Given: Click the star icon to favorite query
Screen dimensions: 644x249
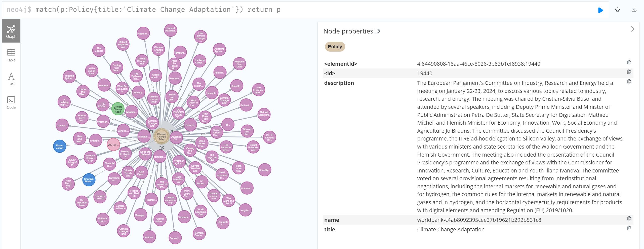Looking at the screenshot, I should click(x=617, y=10).
